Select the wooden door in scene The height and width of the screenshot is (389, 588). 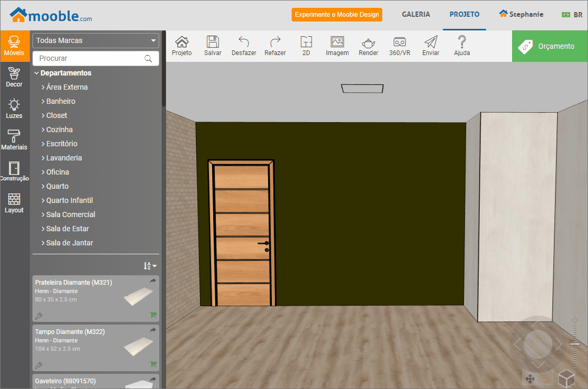tap(242, 233)
